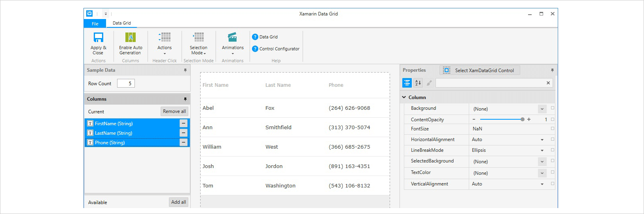This screenshot has height=214, width=644.
Task: Click the Remove all button
Action: [174, 111]
